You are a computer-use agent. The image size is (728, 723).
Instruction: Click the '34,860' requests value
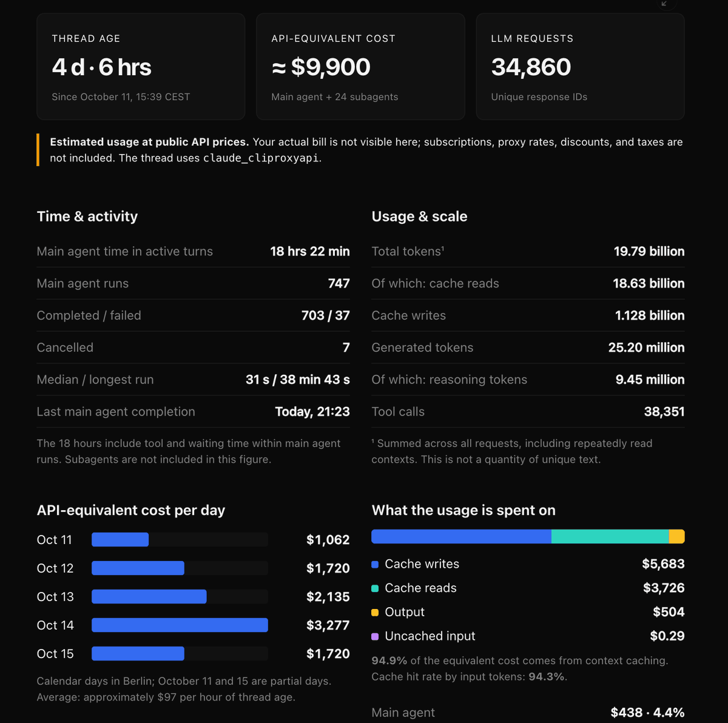(531, 67)
